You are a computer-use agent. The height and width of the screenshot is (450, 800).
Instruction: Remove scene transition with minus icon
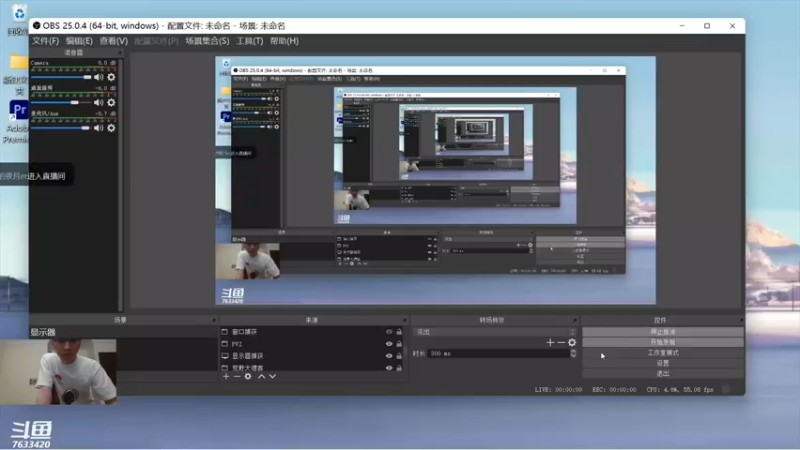561,342
